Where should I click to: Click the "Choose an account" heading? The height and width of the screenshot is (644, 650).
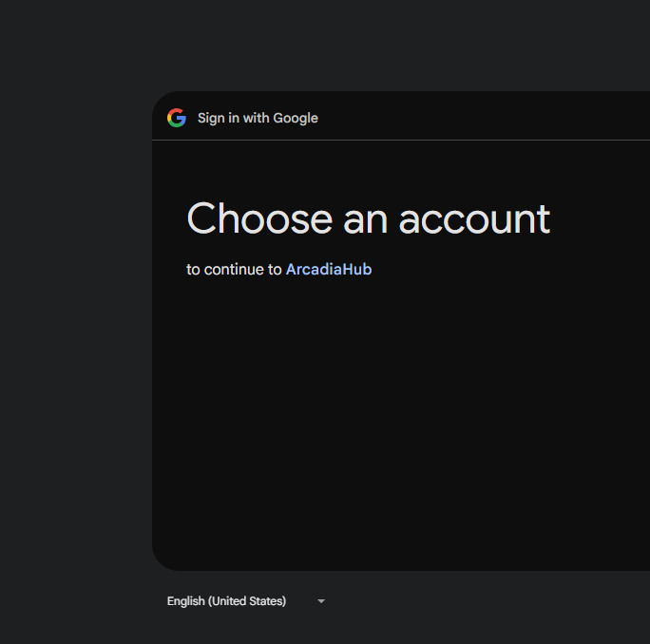tap(369, 218)
